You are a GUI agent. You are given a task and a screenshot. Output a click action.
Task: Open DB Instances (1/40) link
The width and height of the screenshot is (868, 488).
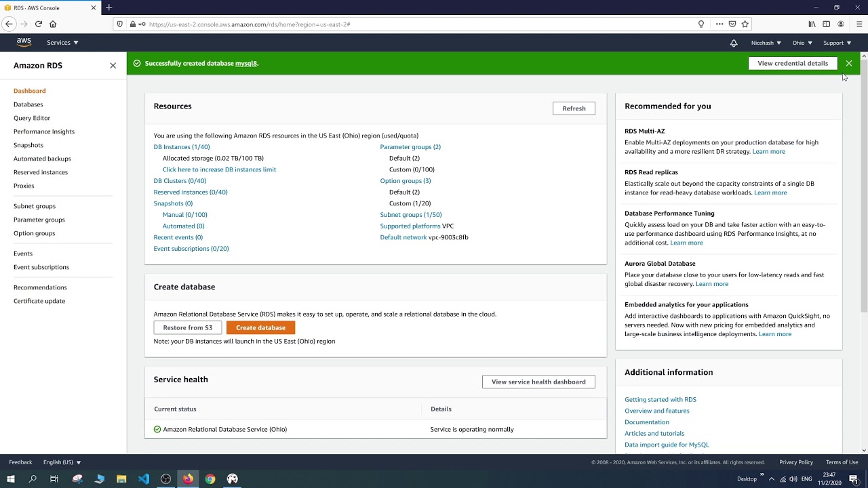[182, 147]
